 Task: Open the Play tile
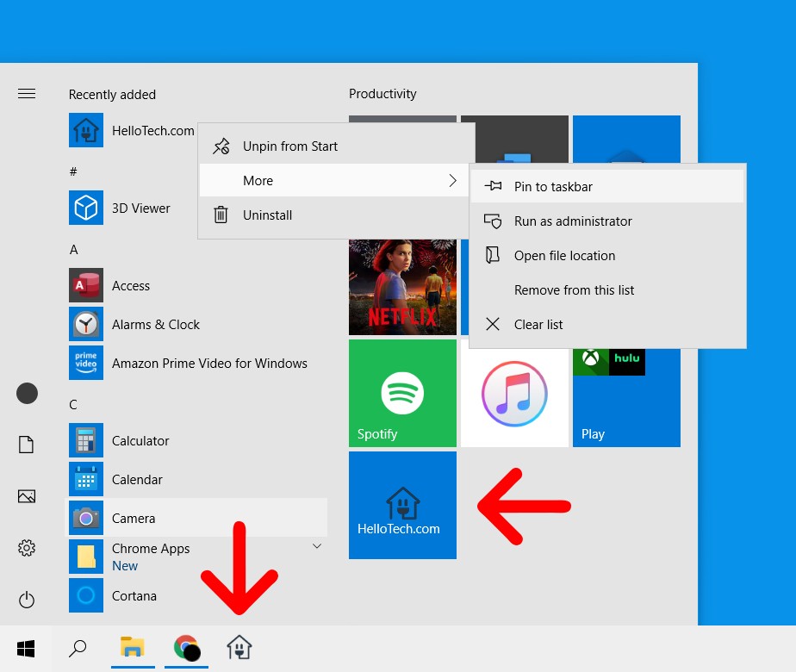[626, 398]
